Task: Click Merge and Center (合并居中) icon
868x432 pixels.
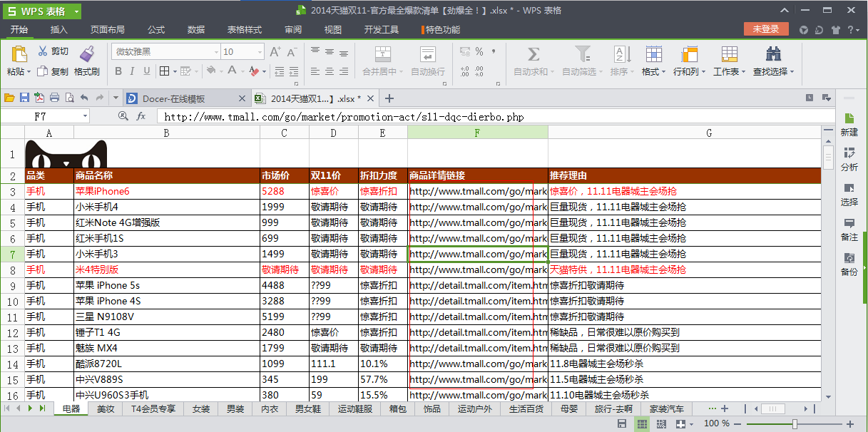Action: pyautogui.click(x=383, y=54)
